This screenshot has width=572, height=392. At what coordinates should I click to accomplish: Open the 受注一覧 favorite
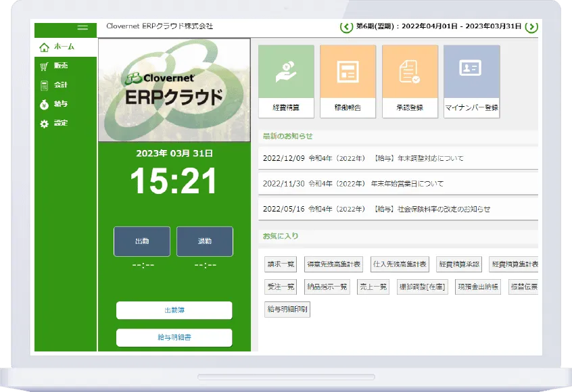tap(281, 287)
